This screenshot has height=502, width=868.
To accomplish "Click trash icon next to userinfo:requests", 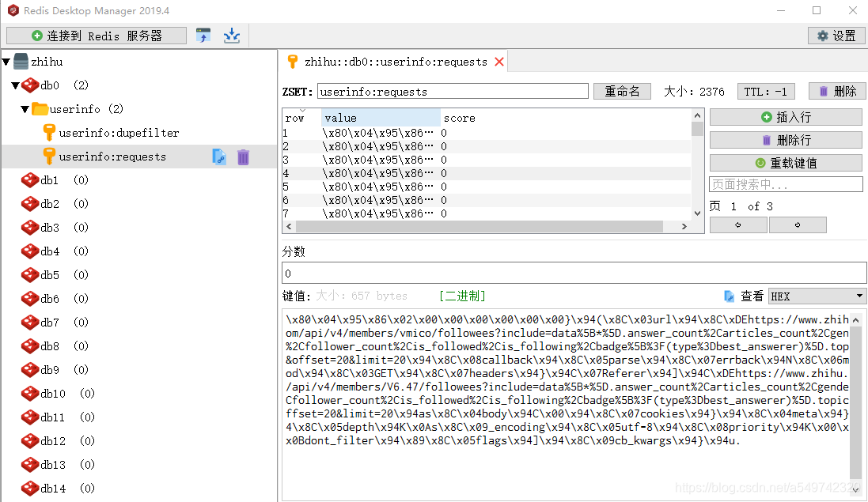I will [x=243, y=157].
